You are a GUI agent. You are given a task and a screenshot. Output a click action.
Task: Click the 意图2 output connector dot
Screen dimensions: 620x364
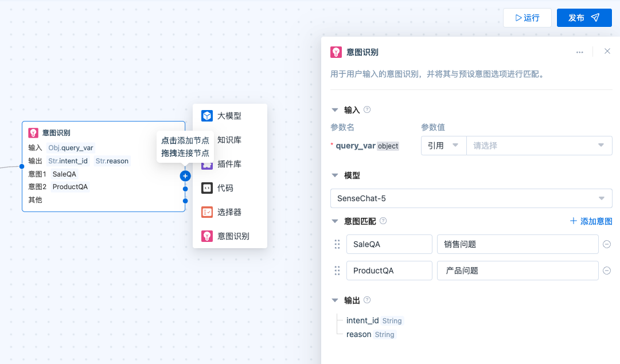(x=185, y=189)
